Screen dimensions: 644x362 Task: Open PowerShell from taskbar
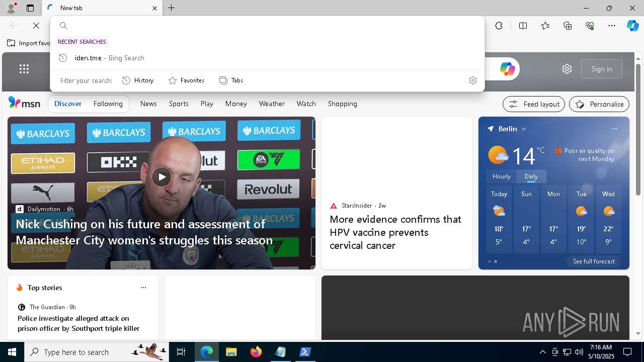click(x=305, y=352)
